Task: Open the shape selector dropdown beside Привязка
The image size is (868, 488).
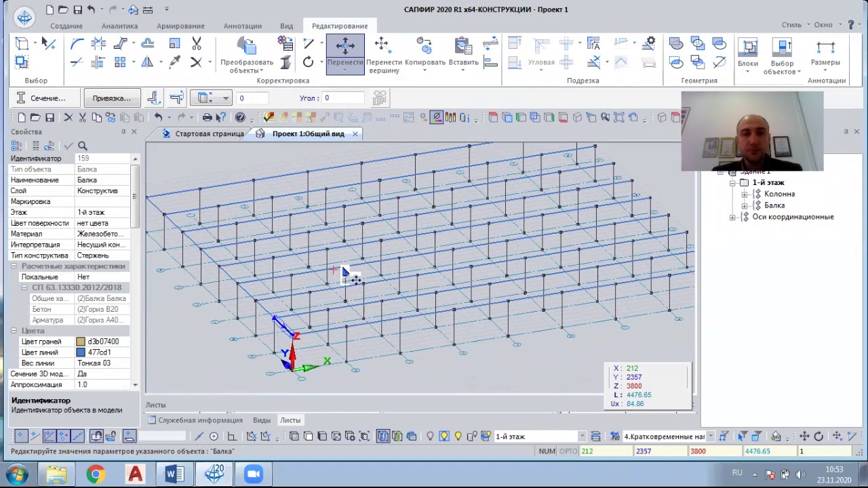Action: tap(211, 98)
